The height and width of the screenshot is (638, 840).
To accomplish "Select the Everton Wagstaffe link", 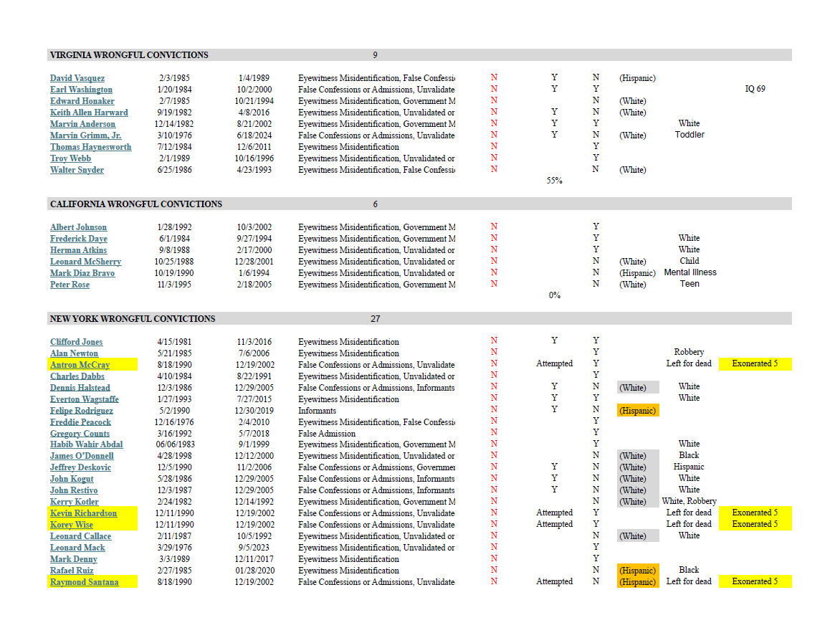I will click(85, 399).
